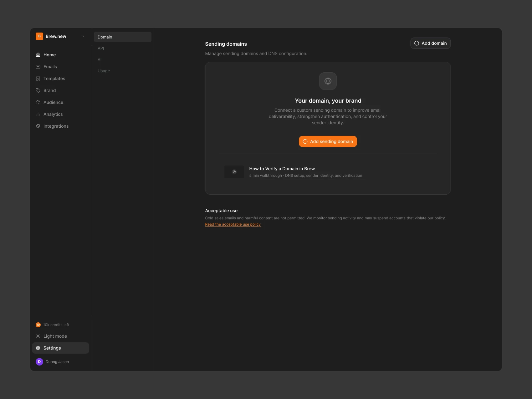Viewport: 532px width, 399px height.
Task: Click the Audience people icon
Action: click(x=38, y=102)
